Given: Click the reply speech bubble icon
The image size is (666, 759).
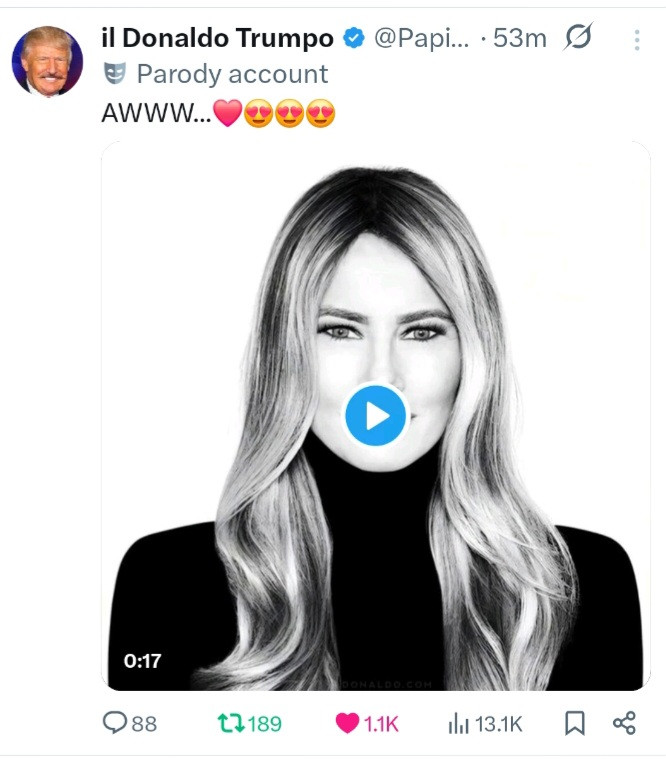Looking at the screenshot, I should (x=116, y=723).
